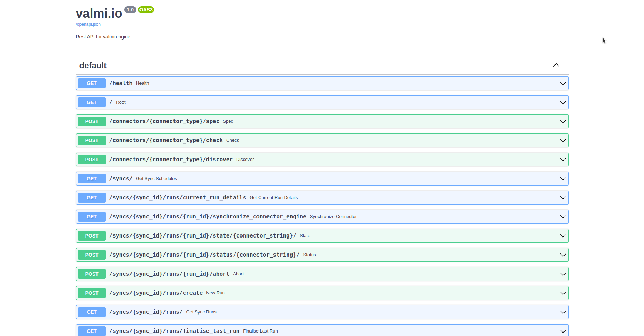Click GET badge for finalise_last_run
644x336 pixels.
pos(92,331)
